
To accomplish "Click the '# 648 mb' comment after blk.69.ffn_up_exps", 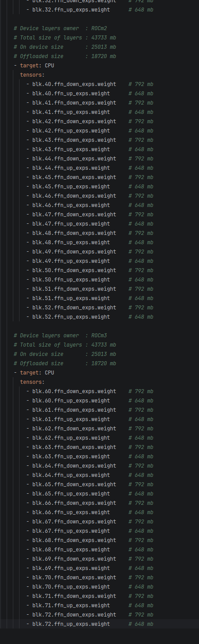I will click(x=141, y=568).
